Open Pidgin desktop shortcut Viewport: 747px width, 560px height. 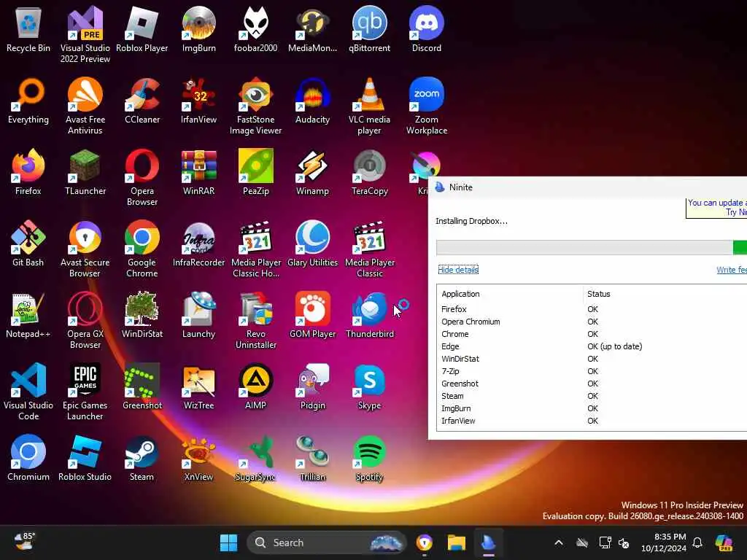tap(312, 386)
